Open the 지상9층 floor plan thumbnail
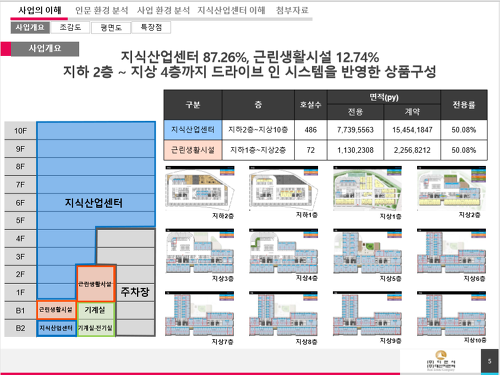Image resolution: width=500 pixels, height=375 pixels. (367, 313)
